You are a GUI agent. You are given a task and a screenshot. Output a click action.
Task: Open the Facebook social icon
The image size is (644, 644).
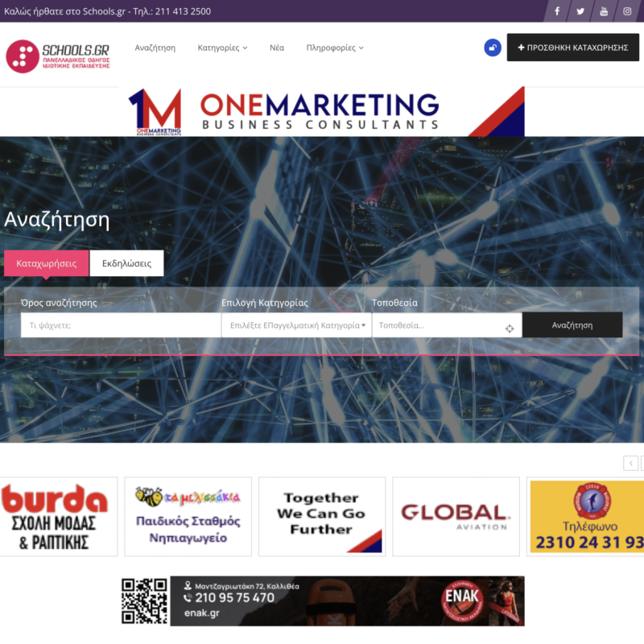pyautogui.click(x=557, y=11)
